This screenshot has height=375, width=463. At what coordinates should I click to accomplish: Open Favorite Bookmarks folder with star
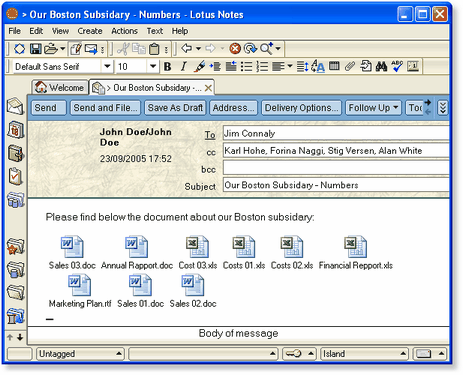tap(15, 246)
